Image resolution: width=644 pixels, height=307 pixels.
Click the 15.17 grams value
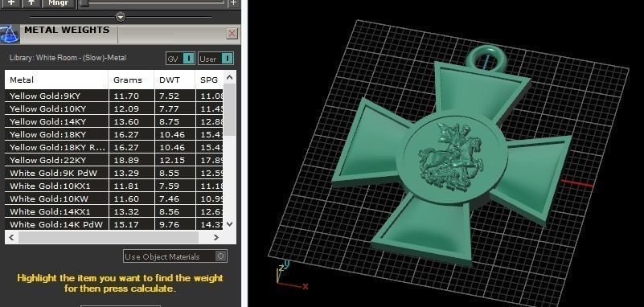pos(126,224)
